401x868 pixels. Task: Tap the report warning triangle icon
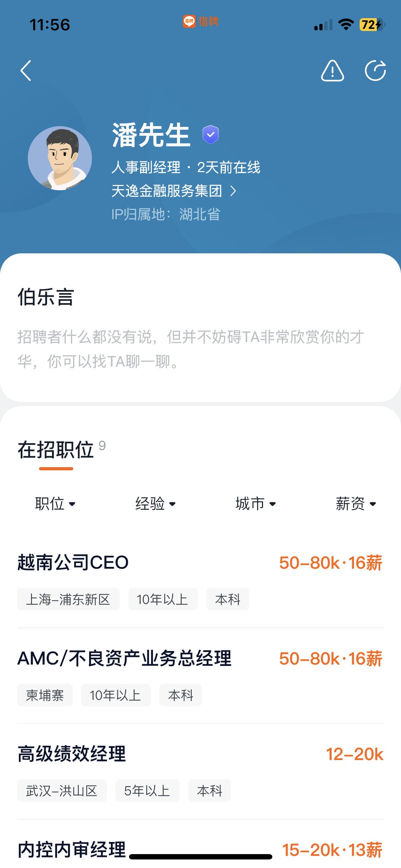332,71
